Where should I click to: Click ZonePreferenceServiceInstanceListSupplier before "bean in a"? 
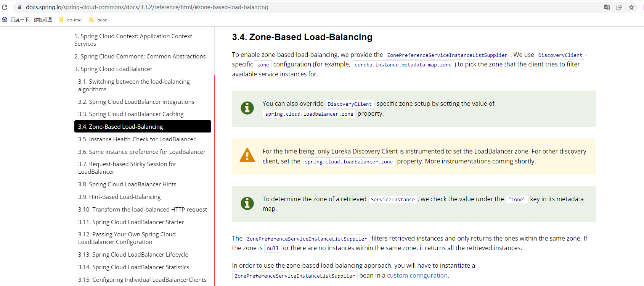295,276
